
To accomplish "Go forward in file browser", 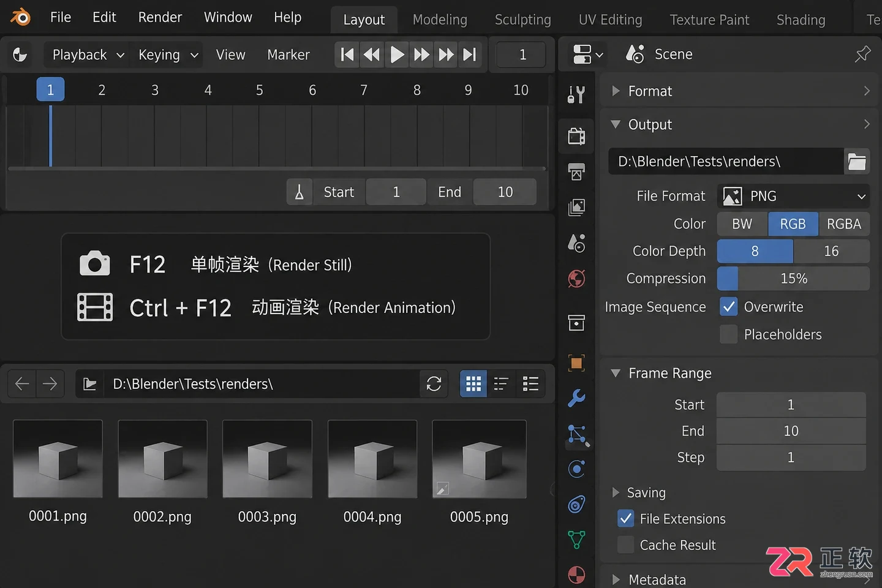I will tap(50, 384).
